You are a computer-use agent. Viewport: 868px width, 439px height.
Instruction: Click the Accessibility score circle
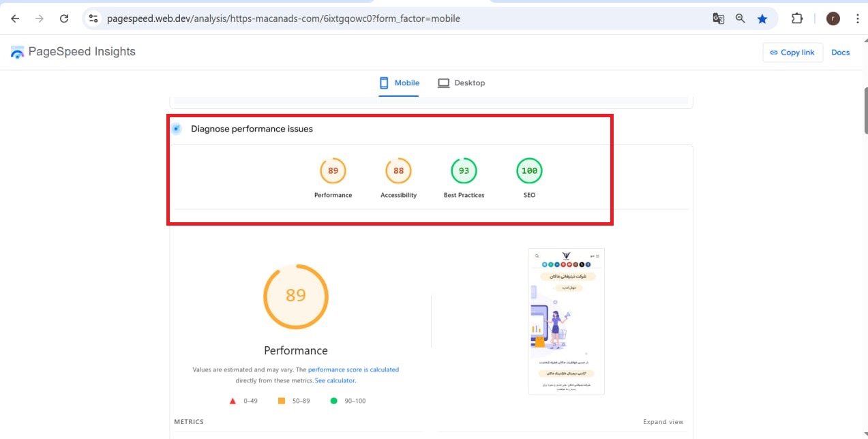pos(398,171)
